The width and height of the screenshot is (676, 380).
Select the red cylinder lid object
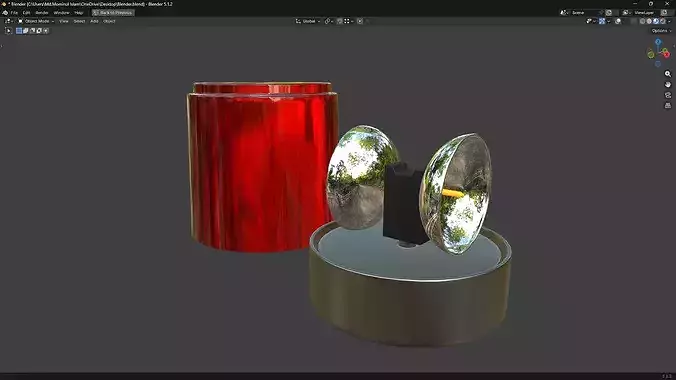click(x=262, y=166)
